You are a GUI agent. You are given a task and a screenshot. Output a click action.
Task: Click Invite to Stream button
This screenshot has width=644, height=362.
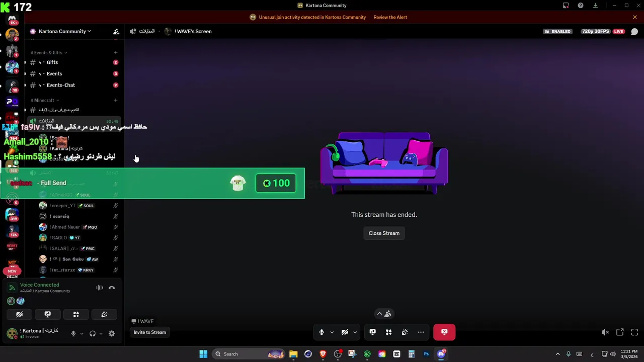tap(149, 332)
